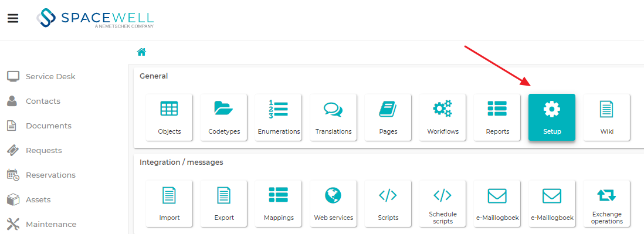Select Contacts in the sidebar
The width and height of the screenshot is (644, 234).
(33, 101)
